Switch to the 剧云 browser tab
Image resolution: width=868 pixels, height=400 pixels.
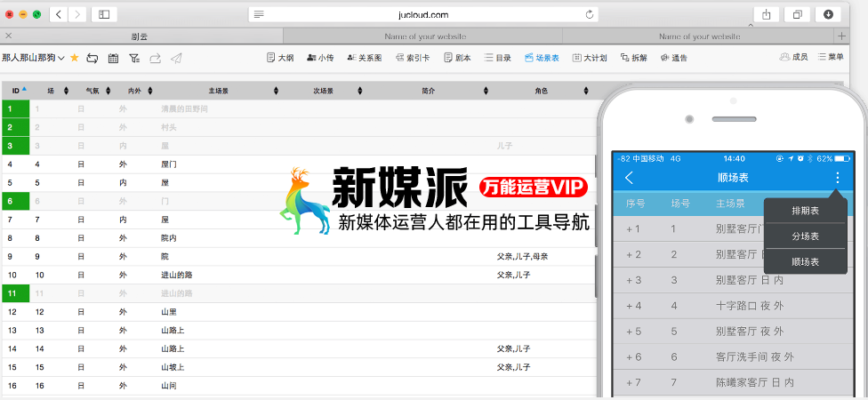(141, 36)
